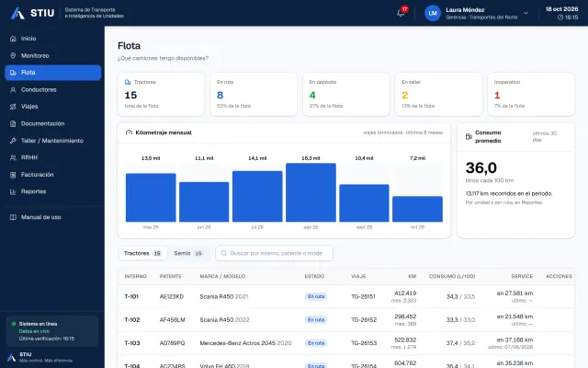Click the Flota page heading

coord(129,46)
